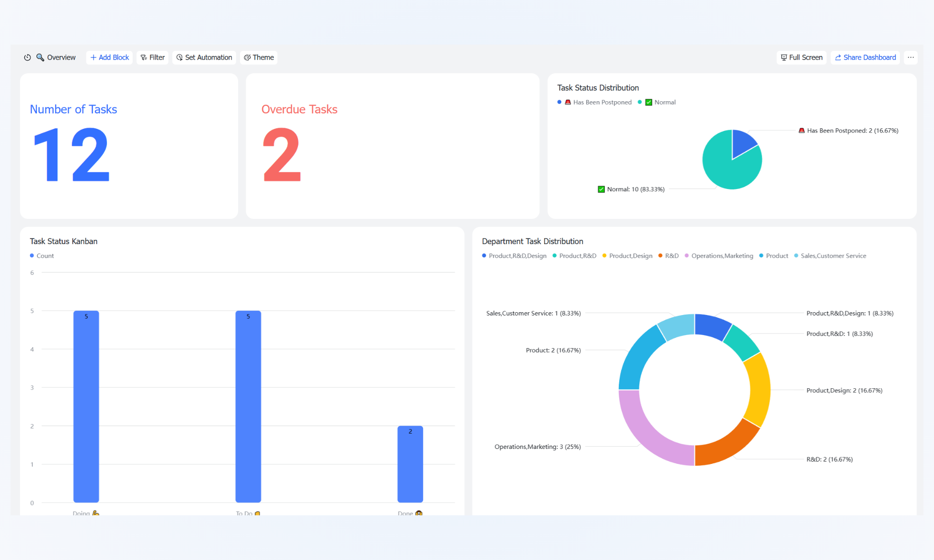Click the magnifier icon beside Overview
The height and width of the screenshot is (560, 934).
pyautogui.click(x=40, y=57)
